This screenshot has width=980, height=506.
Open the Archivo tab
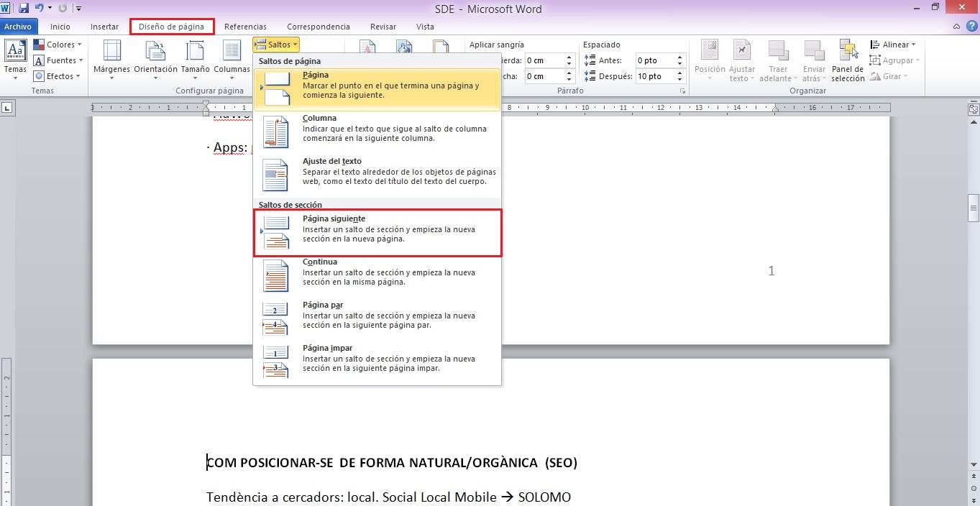18,27
